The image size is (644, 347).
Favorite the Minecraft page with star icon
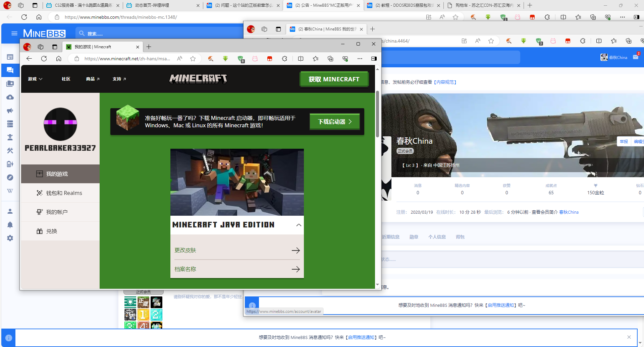click(x=193, y=59)
